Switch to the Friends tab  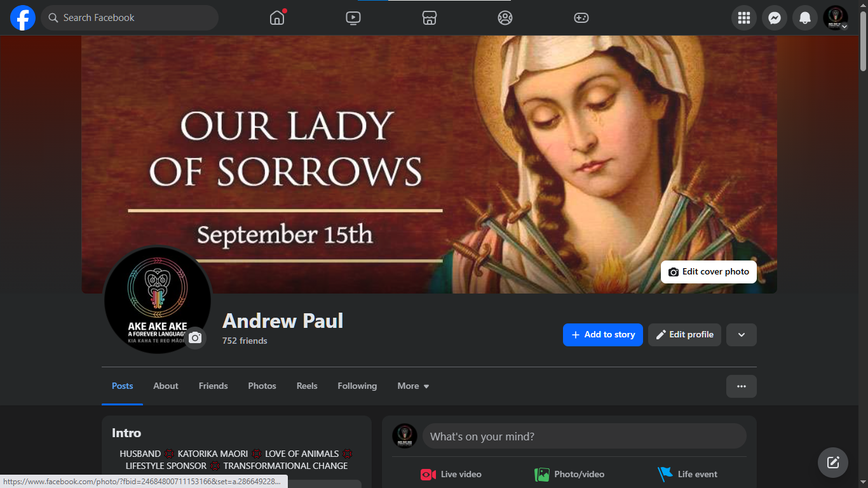(x=214, y=386)
